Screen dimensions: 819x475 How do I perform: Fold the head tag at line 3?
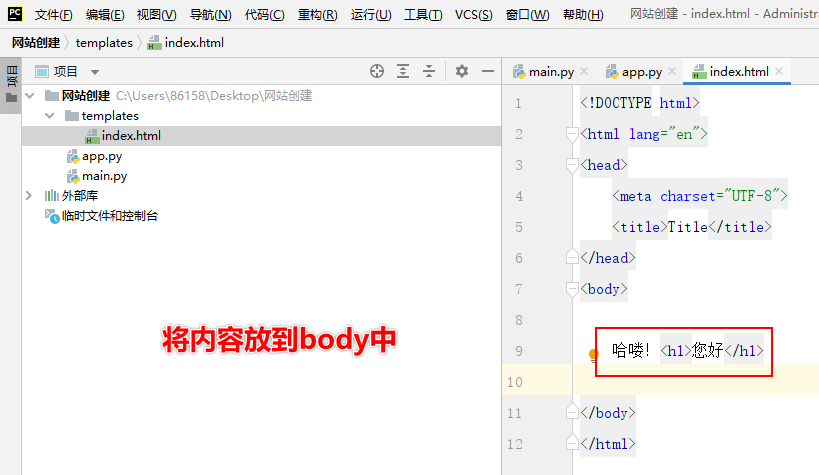(572, 165)
